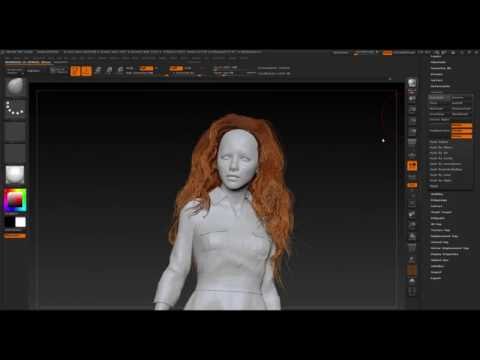Screen dimensions: 480x360
Task: Select the Scale transform icon in top shelf
Action: coord(109,70)
